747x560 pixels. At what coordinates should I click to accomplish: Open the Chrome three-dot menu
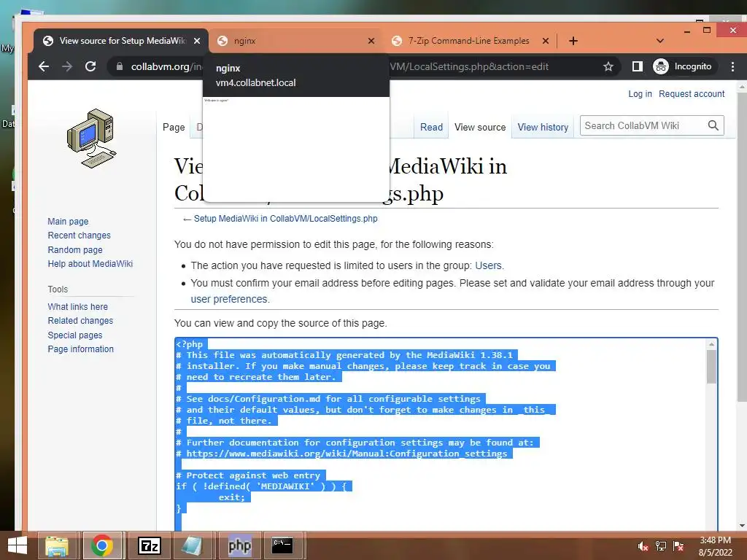pyautogui.click(x=732, y=66)
